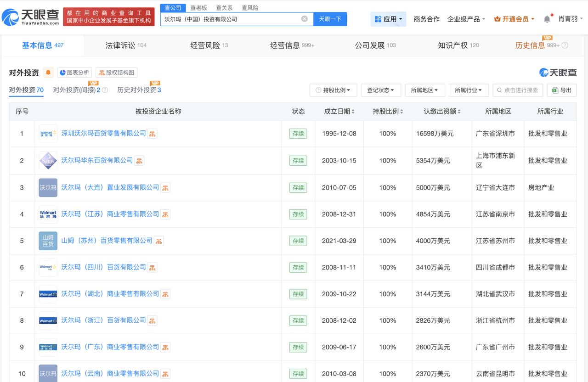The image size is (588, 382).
Task: Click the TianYanCha logo
Action: click(30, 17)
